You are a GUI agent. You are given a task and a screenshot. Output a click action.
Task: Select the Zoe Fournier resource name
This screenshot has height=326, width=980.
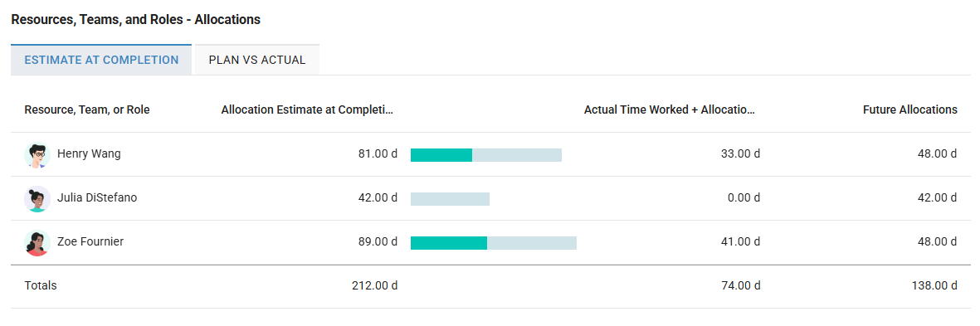tap(90, 241)
